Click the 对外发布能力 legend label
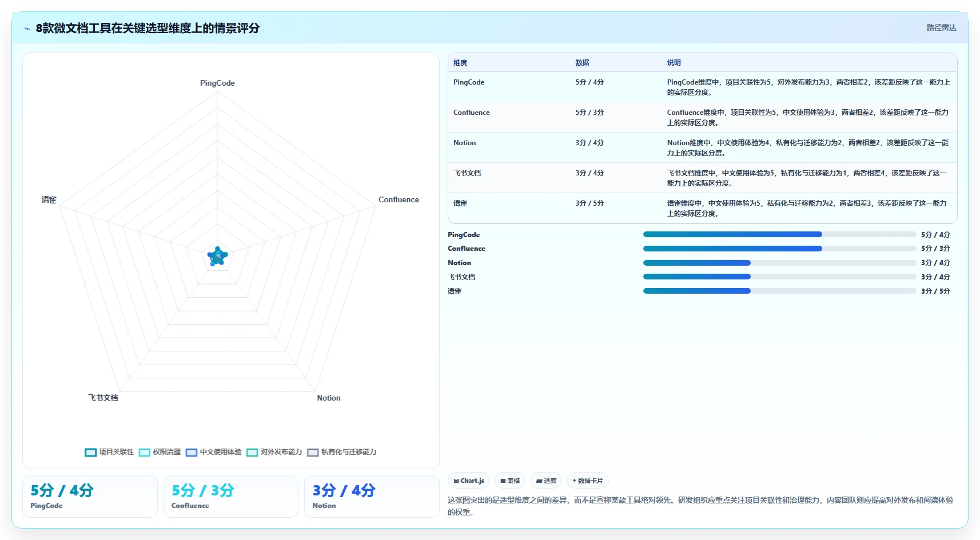 point(281,452)
